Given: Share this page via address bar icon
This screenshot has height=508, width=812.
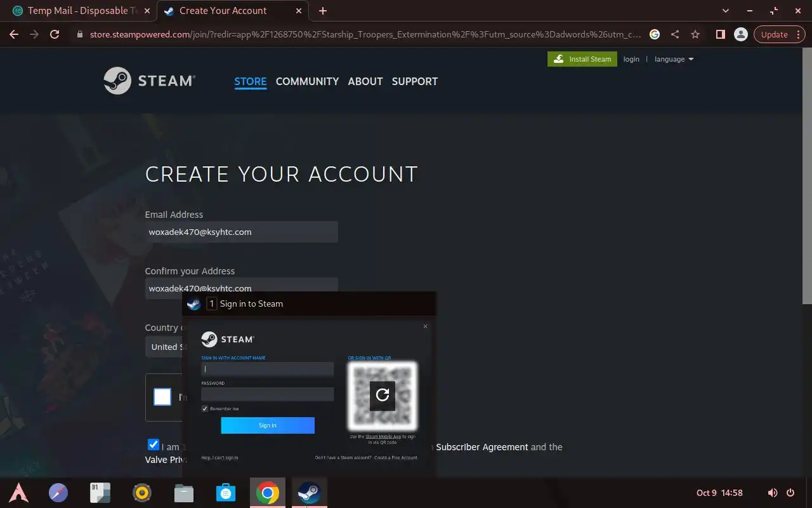Looking at the screenshot, I should 675,34.
